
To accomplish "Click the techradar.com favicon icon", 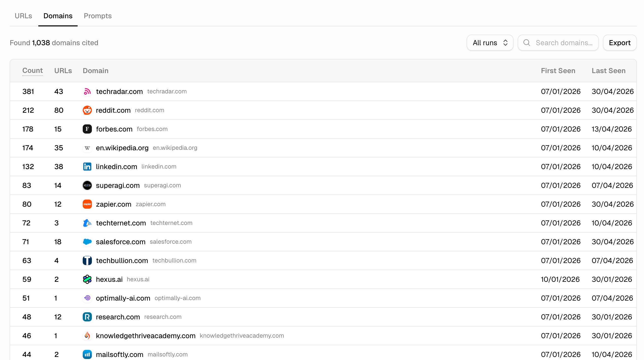I will (x=87, y=91).
